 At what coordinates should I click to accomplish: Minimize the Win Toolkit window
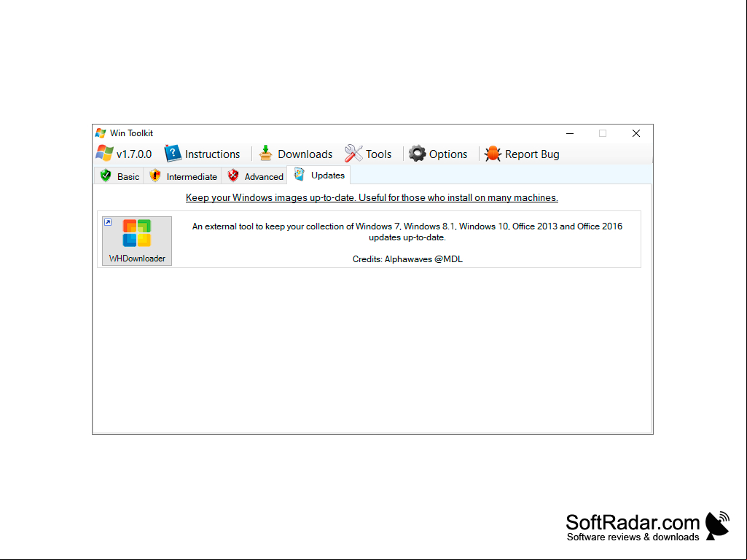click(570, 133)
